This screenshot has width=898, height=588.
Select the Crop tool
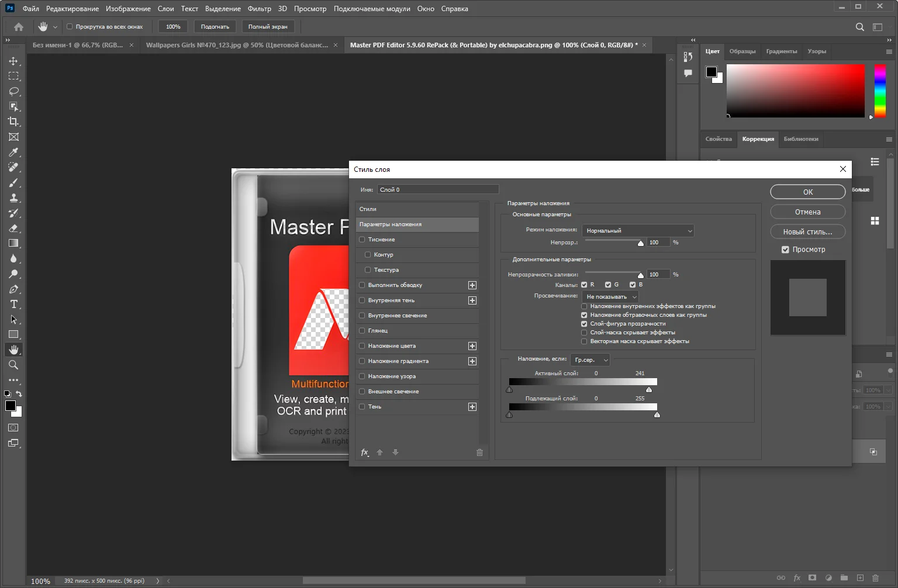coord(13,122)
